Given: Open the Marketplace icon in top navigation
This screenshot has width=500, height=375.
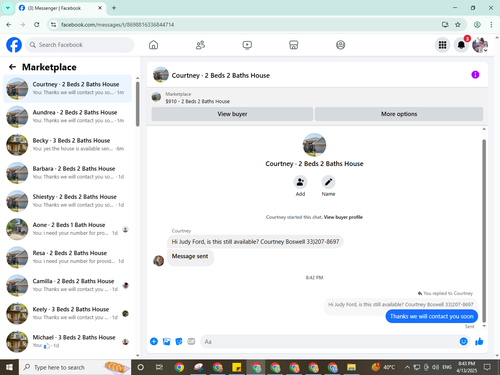Looking at the screenshot, I should coord(294,45).
